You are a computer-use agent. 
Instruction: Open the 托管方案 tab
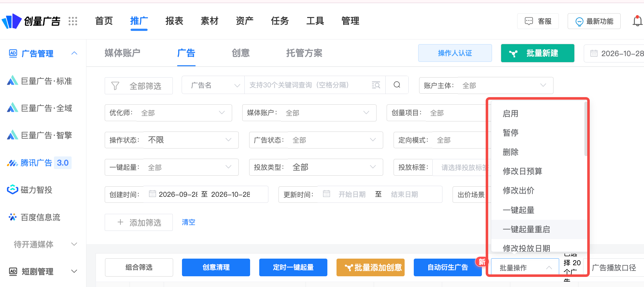coord(304,53)
